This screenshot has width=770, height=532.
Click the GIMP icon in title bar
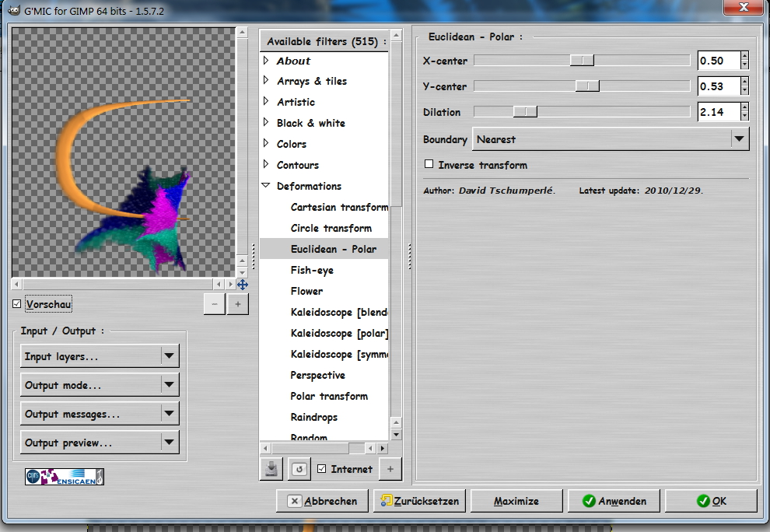[x=14, y=10]
